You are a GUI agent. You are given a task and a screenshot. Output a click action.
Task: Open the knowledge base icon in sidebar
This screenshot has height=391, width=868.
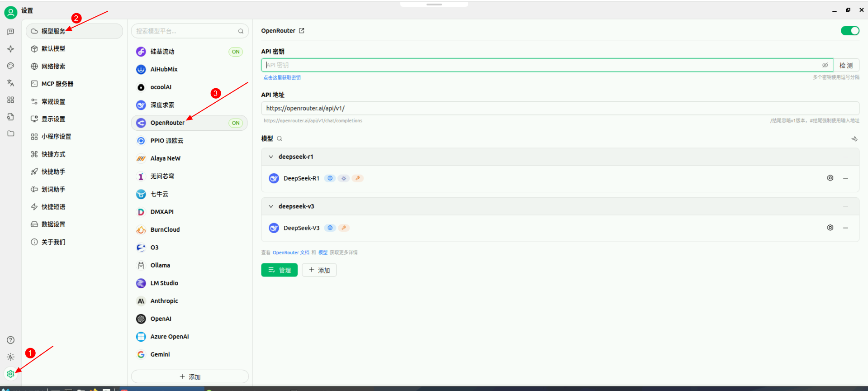click(x=11, y=117)
